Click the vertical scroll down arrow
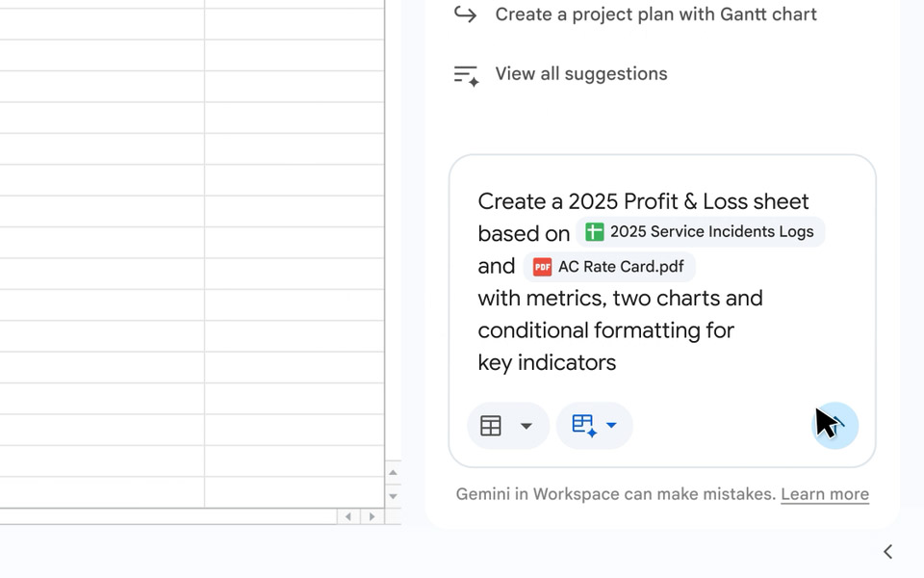This screenshot has height=578, width=924. coord(393,497)
